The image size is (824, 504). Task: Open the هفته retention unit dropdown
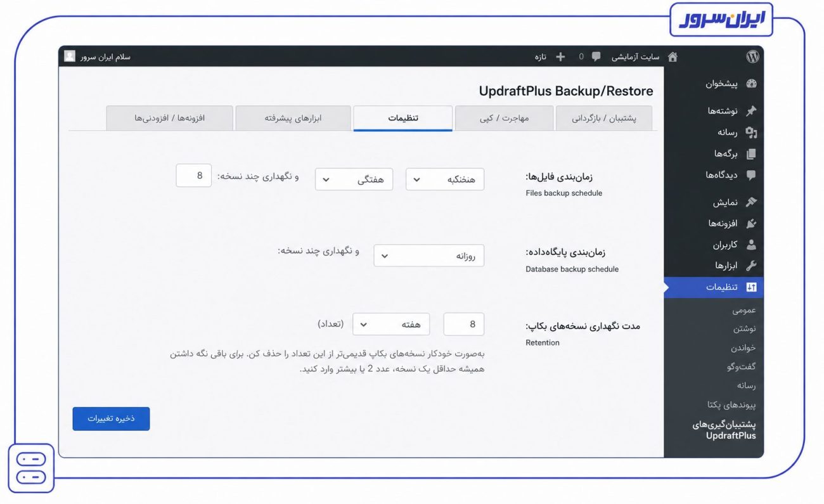coord(391,324)
